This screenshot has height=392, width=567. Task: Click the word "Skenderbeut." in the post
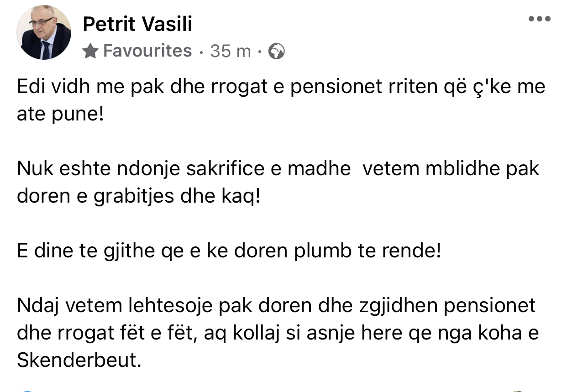point(78,361)
